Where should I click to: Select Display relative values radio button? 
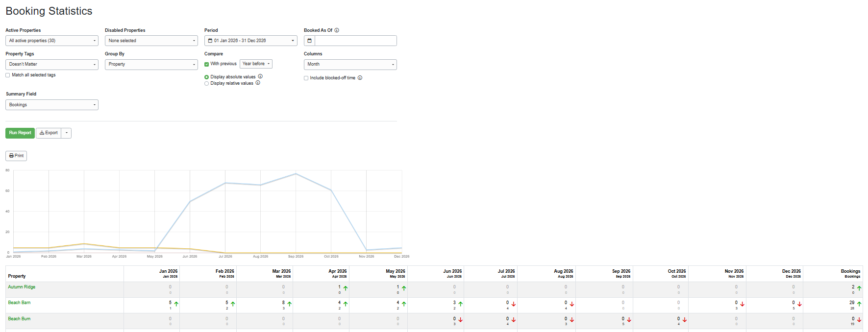click(x=207, y=84)
